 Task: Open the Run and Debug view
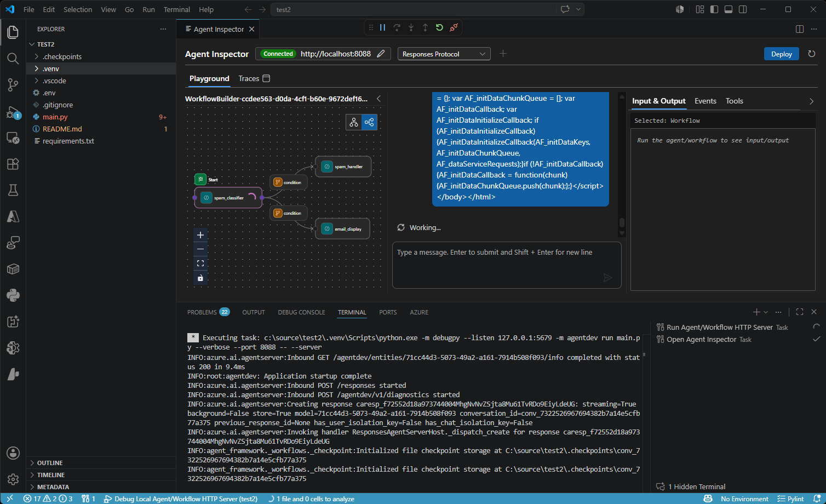tap(13, 112)
